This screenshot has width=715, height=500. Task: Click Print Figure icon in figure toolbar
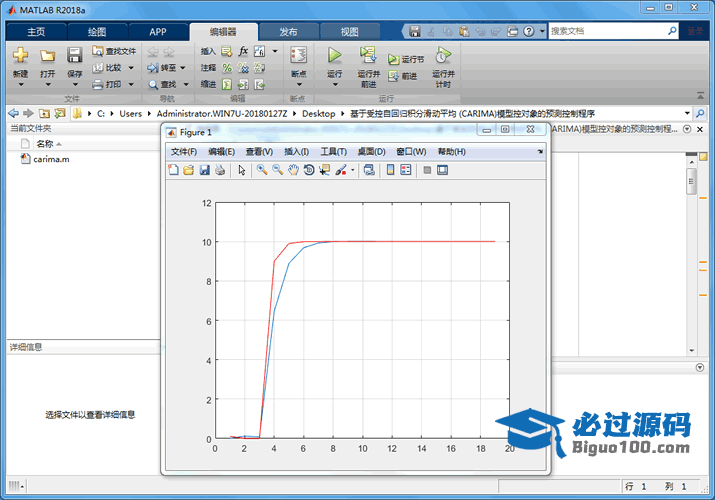(x=220, y=170)
